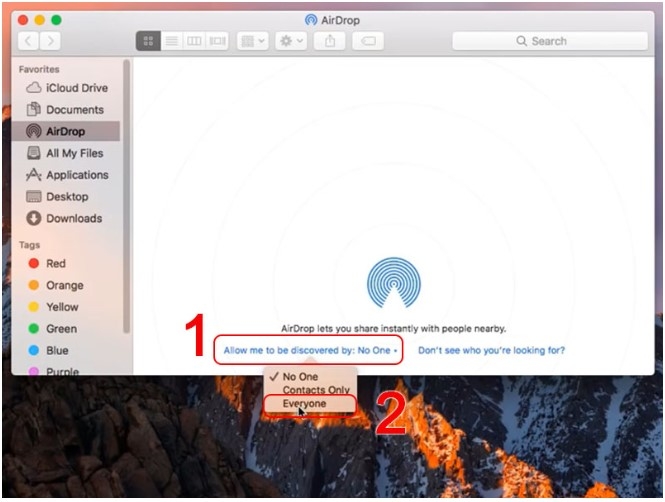Select the Red tag
Viewport: 665px width, 502px height.
(67, 264)
